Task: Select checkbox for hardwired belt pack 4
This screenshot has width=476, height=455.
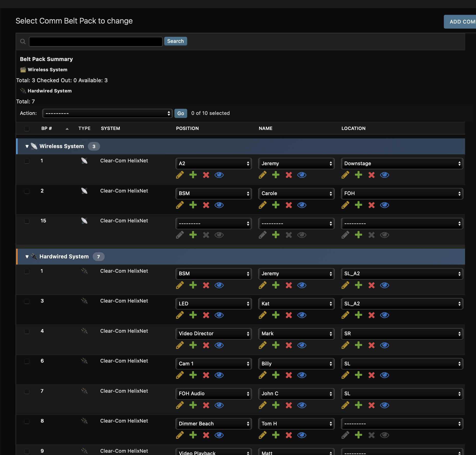Action: [x=27, y=331]
